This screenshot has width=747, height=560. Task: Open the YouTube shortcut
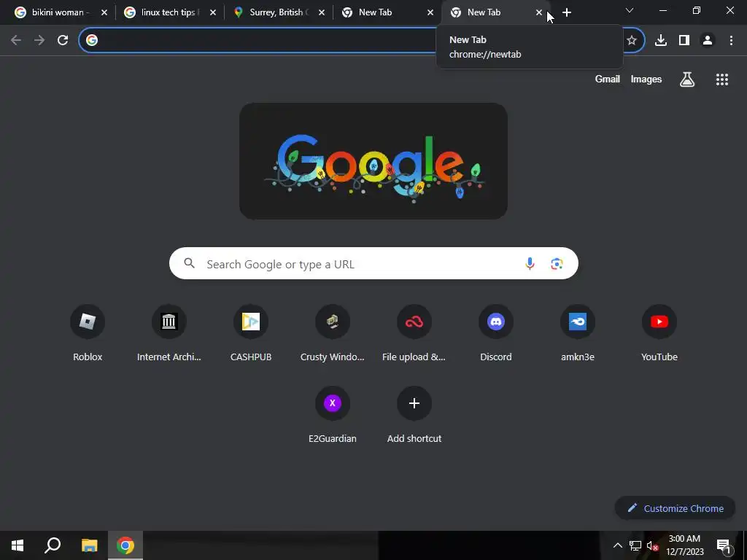pos(659,322)
